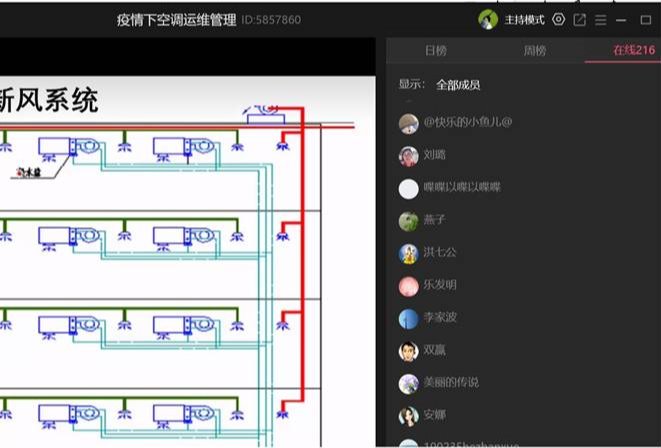Select member name @快乐的小鱼儿@
Image resolution: width=661 pixels, height=448 pixels.
tap(468, 122)
